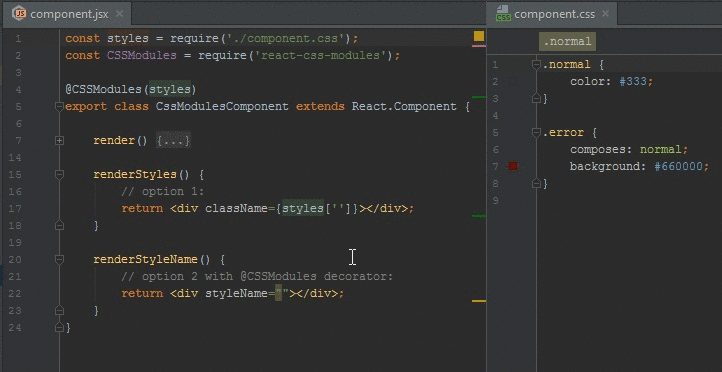Click the .error selector in CSS

(x=563, y=133)
